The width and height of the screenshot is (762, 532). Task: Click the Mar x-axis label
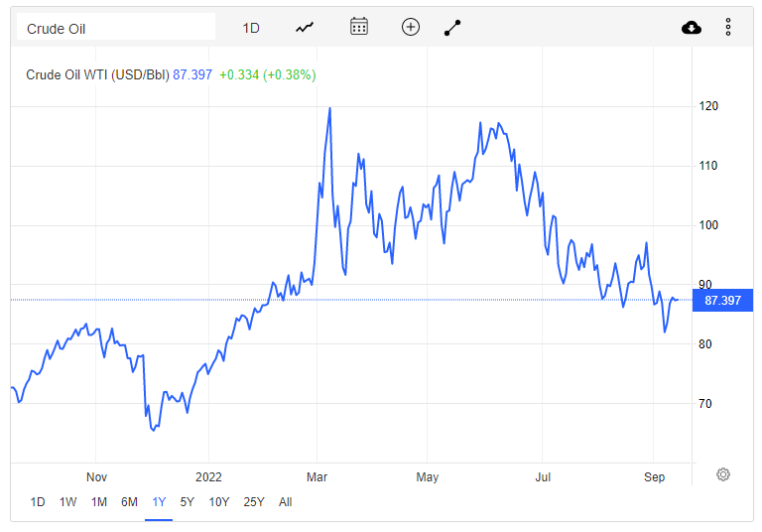pos(317,477)
